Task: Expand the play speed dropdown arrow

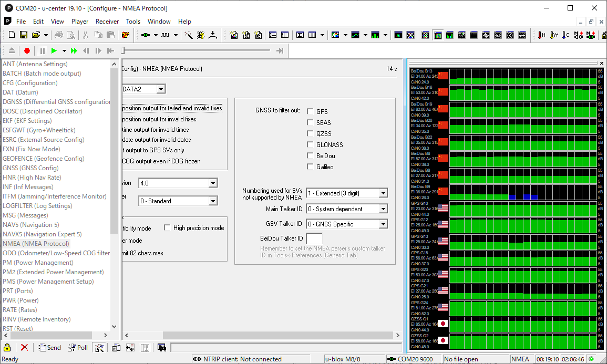Action: coord(64,50)
